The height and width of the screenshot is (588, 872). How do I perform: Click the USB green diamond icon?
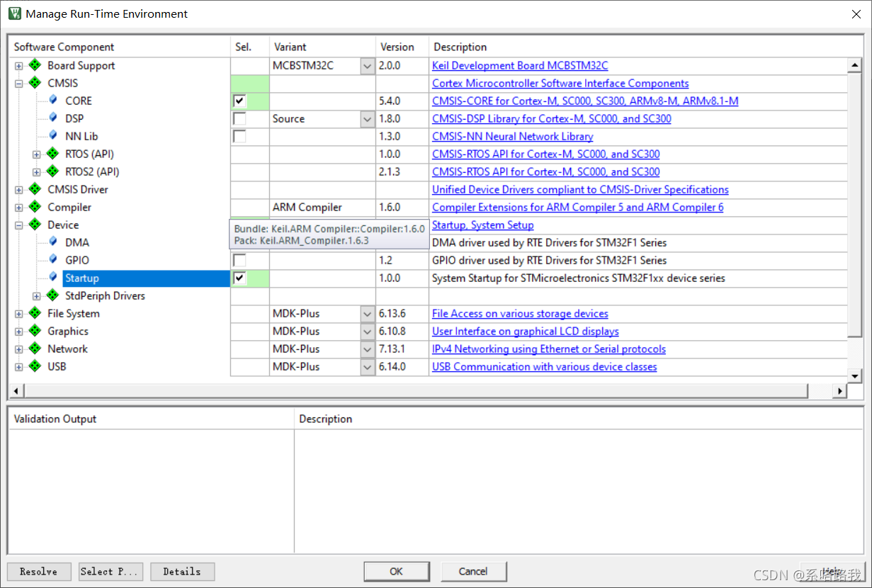35,366
